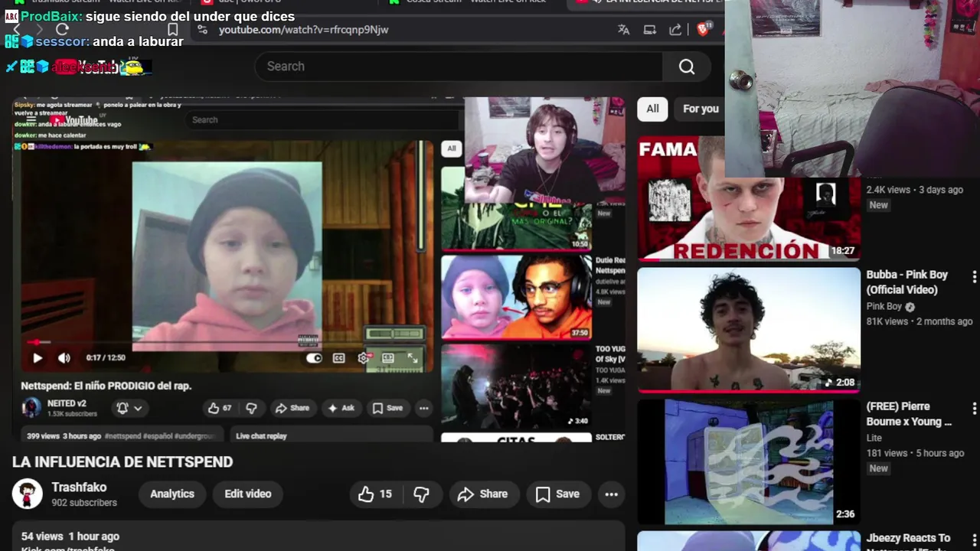980x551 pixels.
Task: Expand the Live chat replay panel
Action: (x=332, y=435)
